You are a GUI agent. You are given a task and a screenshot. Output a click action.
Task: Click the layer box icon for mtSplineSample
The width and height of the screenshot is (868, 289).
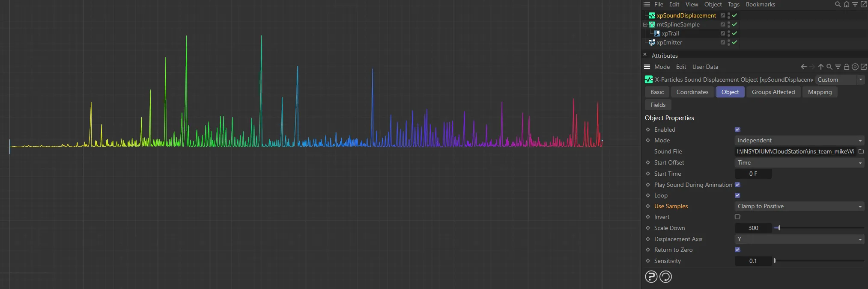tap(723, 24)
